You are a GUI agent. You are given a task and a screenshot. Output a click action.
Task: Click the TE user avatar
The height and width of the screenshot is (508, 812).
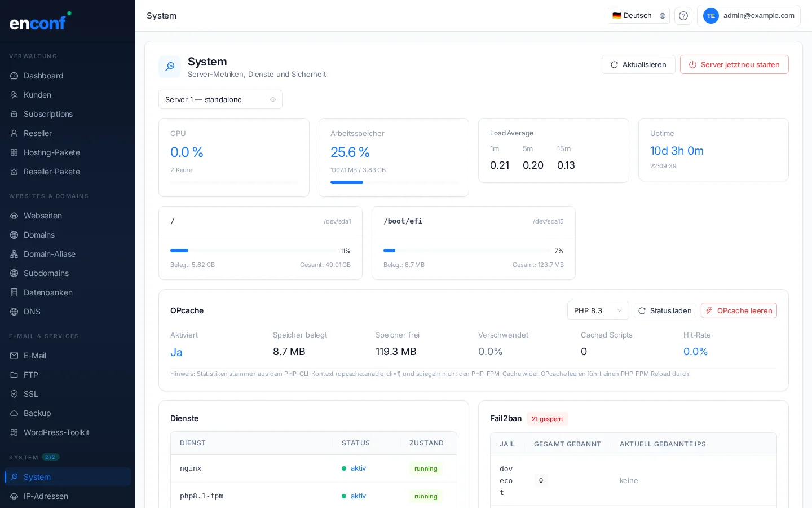click(710, 16)
